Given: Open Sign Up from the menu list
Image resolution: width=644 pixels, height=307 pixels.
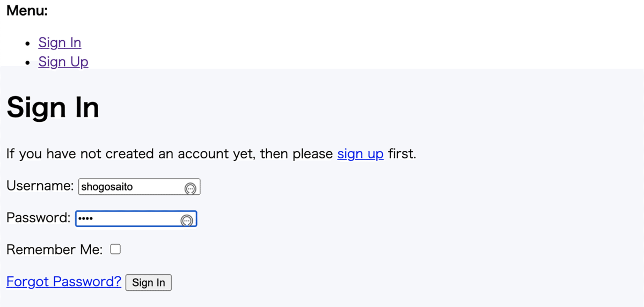Looking at the screenshot, I should pos(63,62).
